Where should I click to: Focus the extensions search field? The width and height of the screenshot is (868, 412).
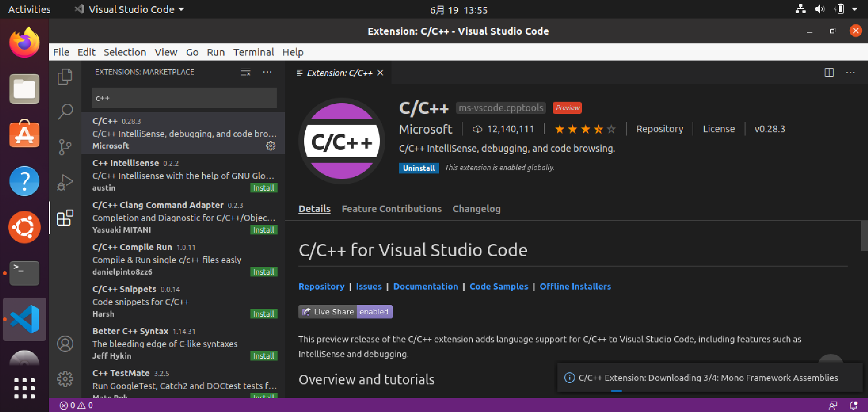tap(184, 98)
